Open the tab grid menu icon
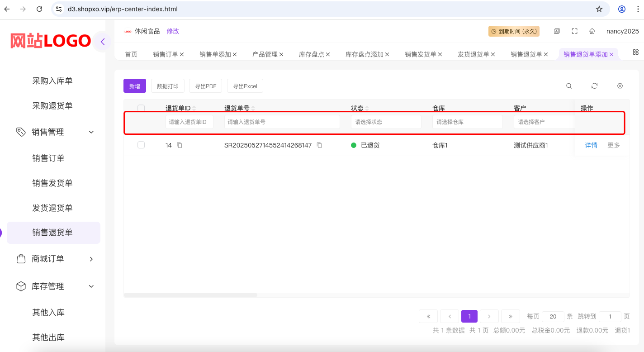Viewport: 644px width, 352px height. click(635, 52)
